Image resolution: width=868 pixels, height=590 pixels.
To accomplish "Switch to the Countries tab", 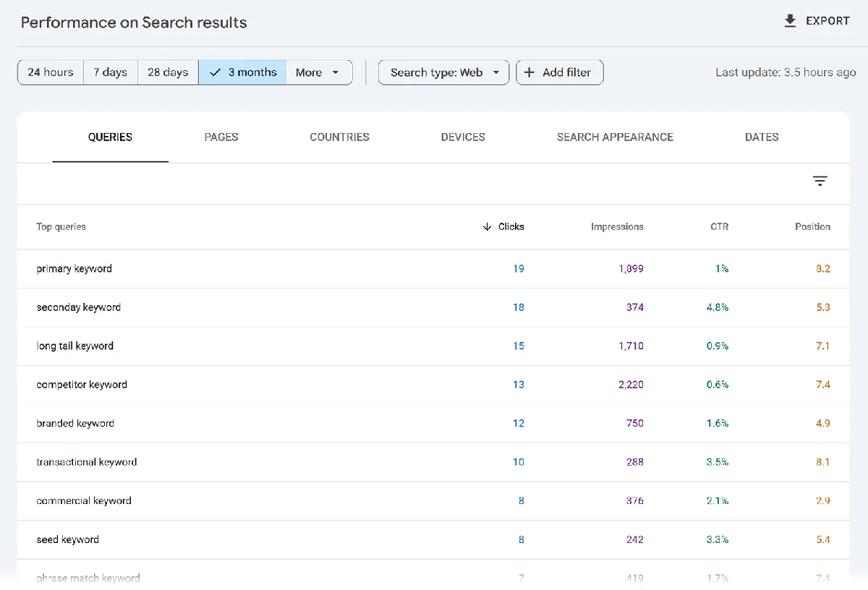I will [x=339, y=137].
